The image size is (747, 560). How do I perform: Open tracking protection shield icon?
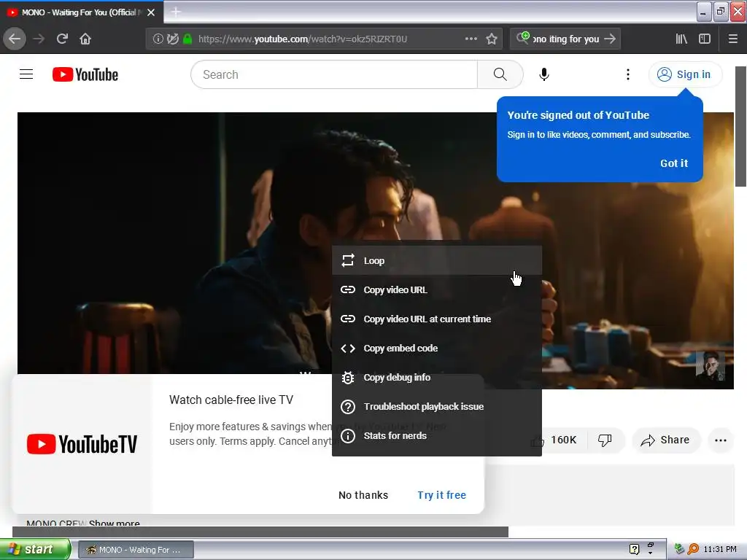click(172, 39)
